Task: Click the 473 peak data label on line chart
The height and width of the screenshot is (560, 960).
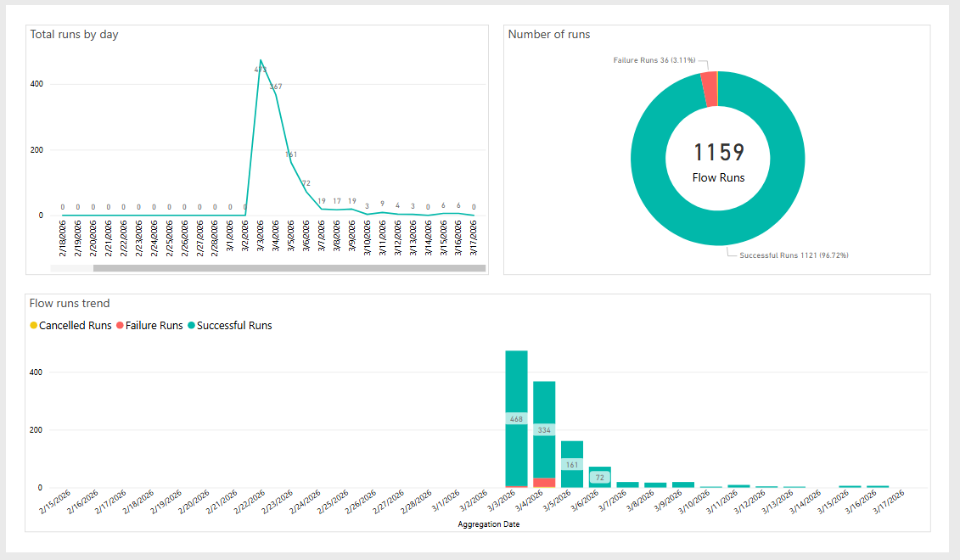Action: tap(261, 70)
